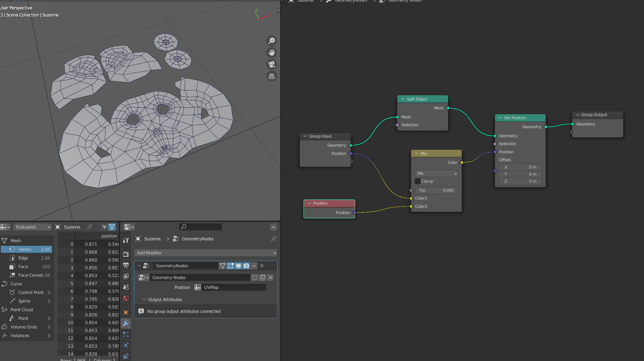
Task: Select the Edge domain in the spreadsheet
Action: [x=24, y=258]
